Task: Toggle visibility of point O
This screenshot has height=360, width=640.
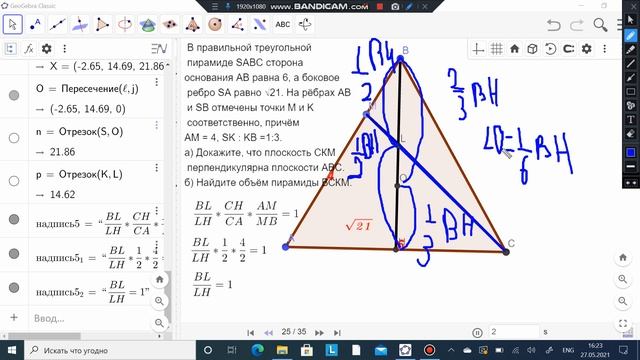Action: pyautogui.click(x=14, y=96)
